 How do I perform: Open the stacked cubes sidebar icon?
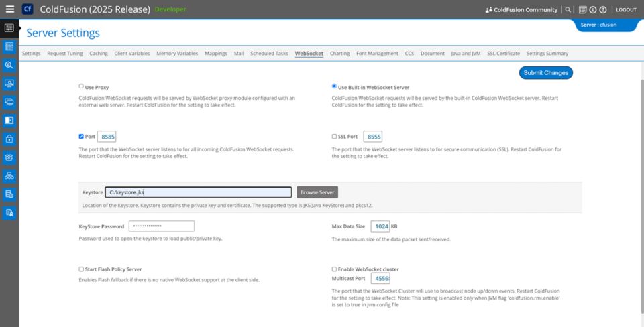pyautogui.click(x=9, y=157)
